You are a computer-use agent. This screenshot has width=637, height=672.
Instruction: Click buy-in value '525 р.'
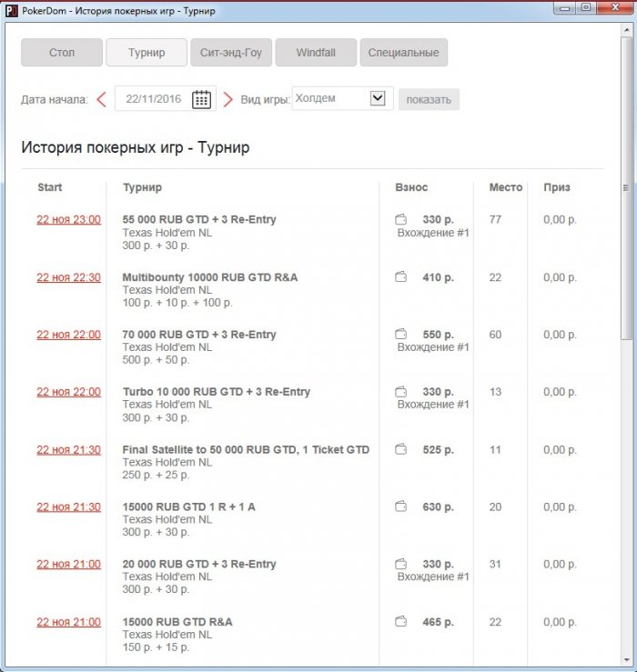click(x=438, y=449)
